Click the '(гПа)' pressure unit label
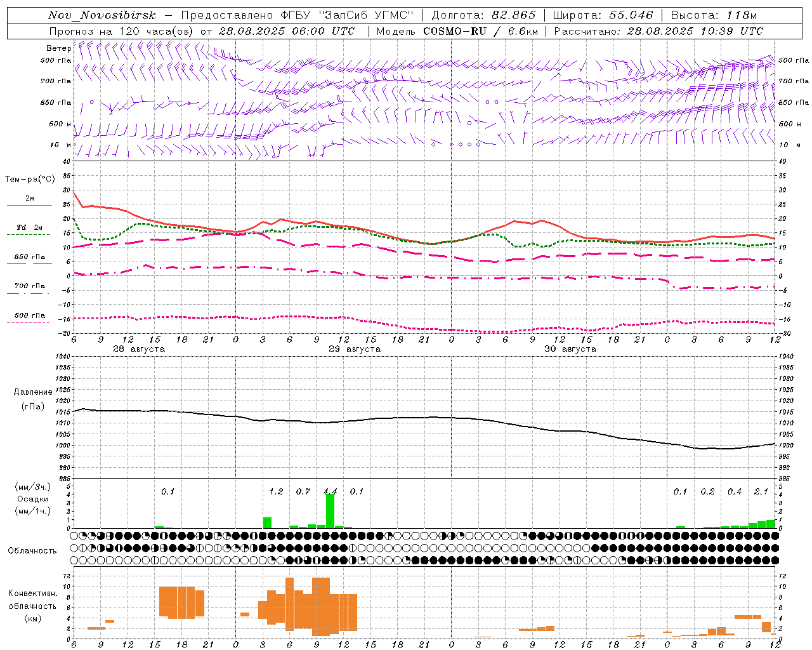Viewport: 812px width, 650px height. tap(33, 406)
